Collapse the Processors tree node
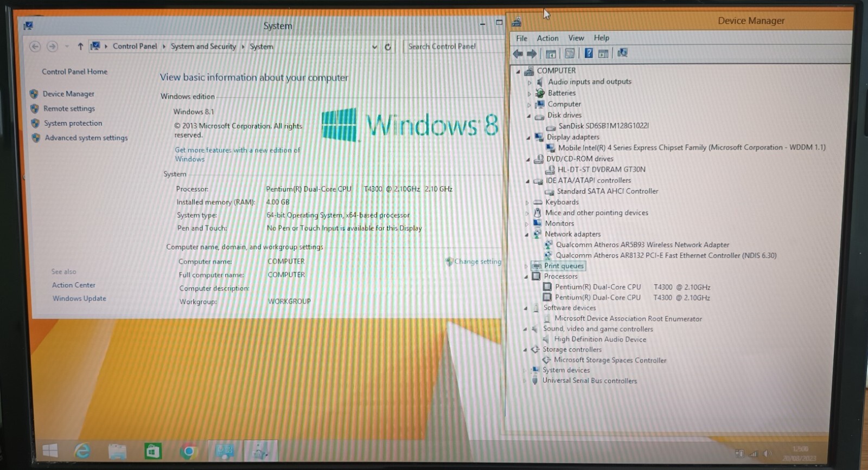 (526, 276)
